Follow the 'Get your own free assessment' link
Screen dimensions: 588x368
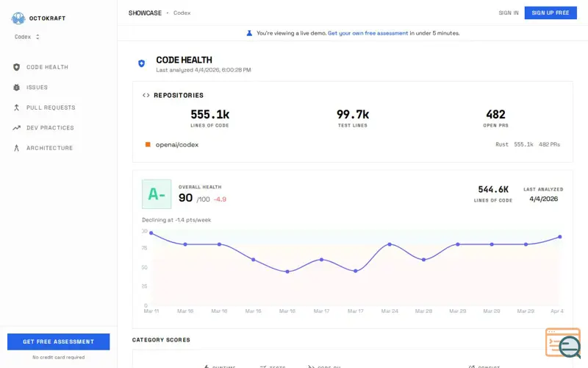click(368, 33)
